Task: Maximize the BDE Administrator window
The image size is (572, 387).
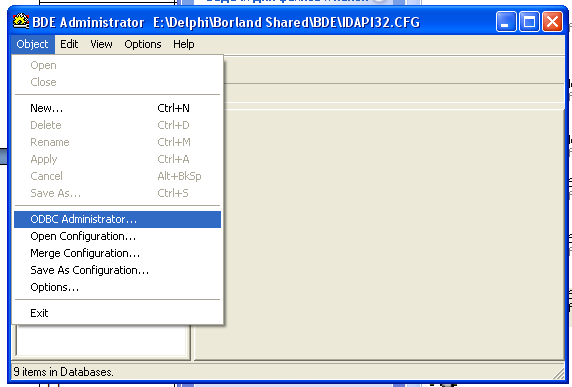Action: (x=529, y=22)
